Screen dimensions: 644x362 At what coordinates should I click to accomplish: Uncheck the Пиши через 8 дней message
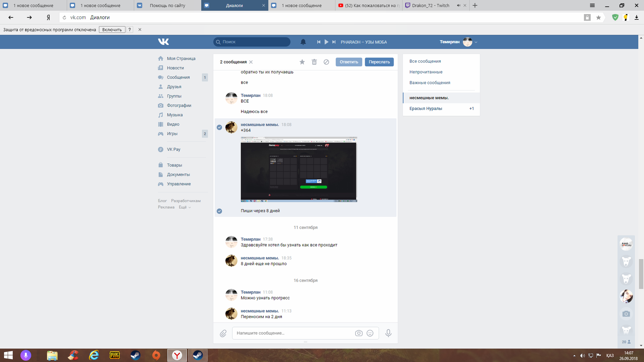(x=219, y=211)
